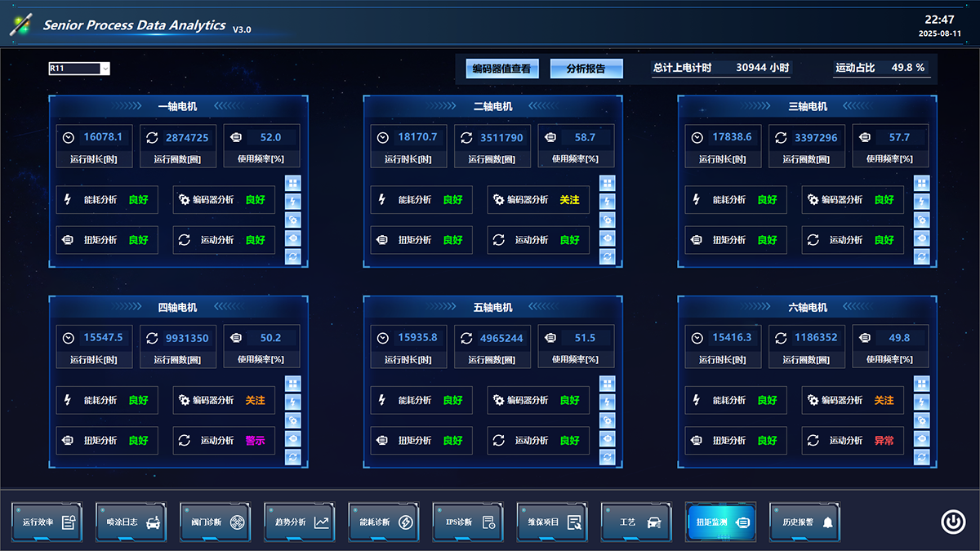The height and width of the screenshot is (551, 980).
Task: Click the 编码器值查看 button
Action: click(501, 69)
